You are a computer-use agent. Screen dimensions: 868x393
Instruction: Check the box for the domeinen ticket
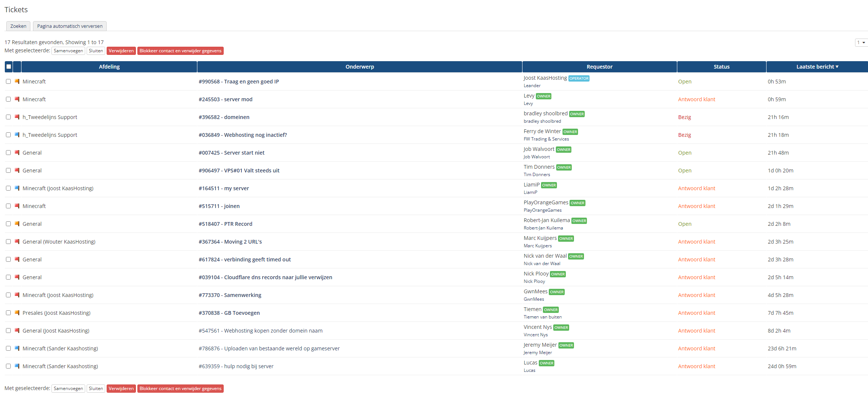(x=8, y=117)
